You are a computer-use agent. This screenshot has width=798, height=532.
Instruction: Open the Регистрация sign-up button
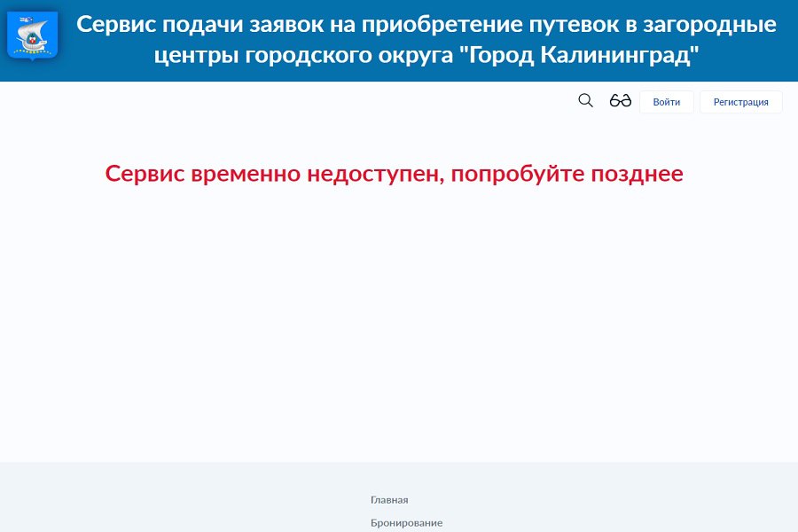740,102
